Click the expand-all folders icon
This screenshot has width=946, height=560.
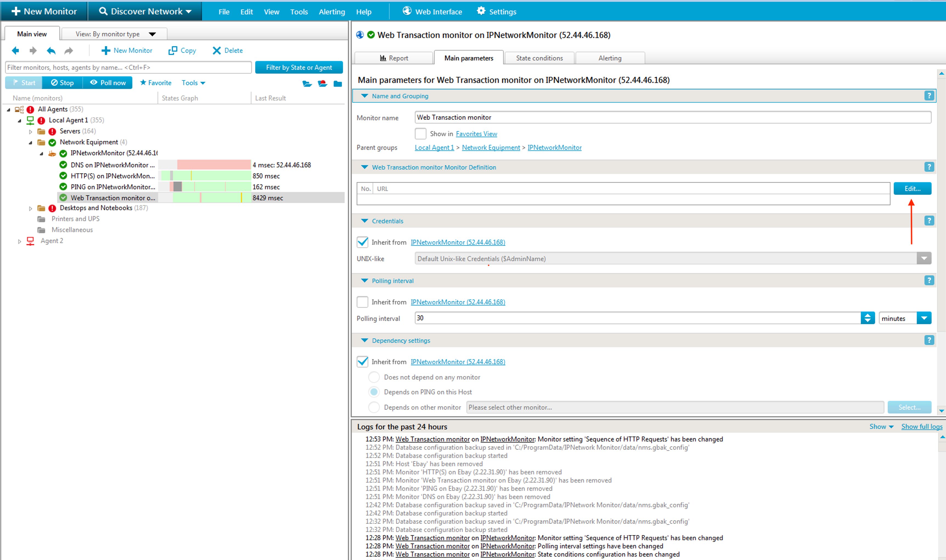307,83
